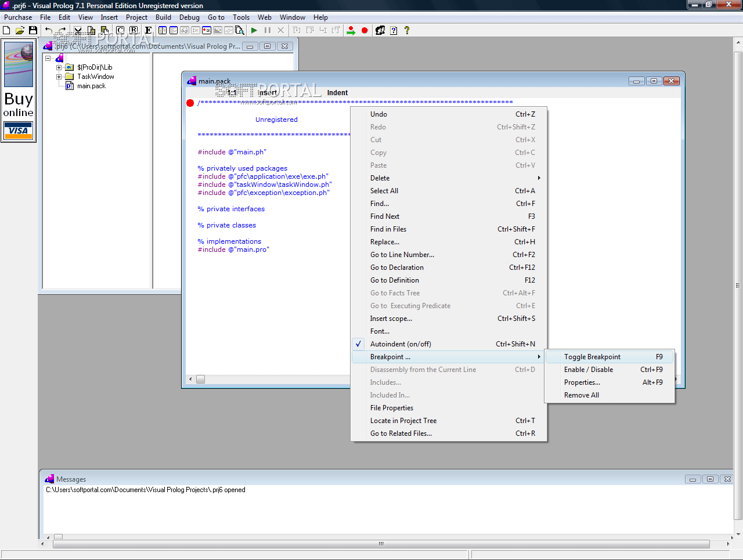Expand the TaskWindow folder node
This screenshot has height=560, width=743.
click(x=59, y=77)
